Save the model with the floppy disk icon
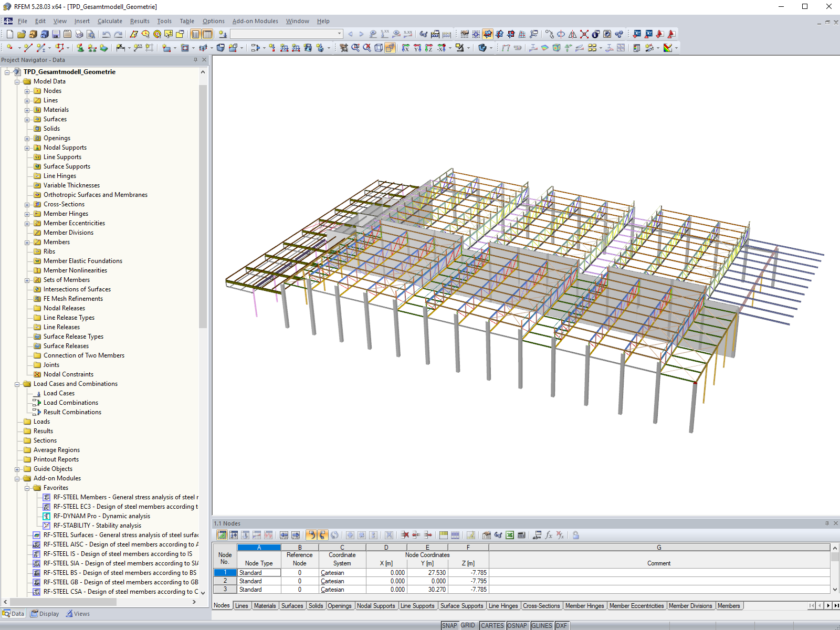 pos(56,34)
